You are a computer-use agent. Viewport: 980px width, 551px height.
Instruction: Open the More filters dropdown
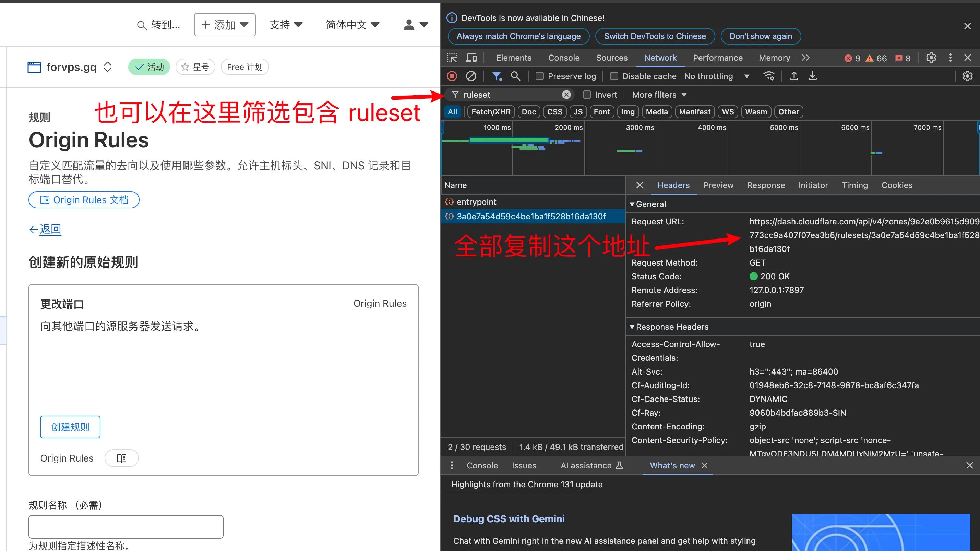659,95
